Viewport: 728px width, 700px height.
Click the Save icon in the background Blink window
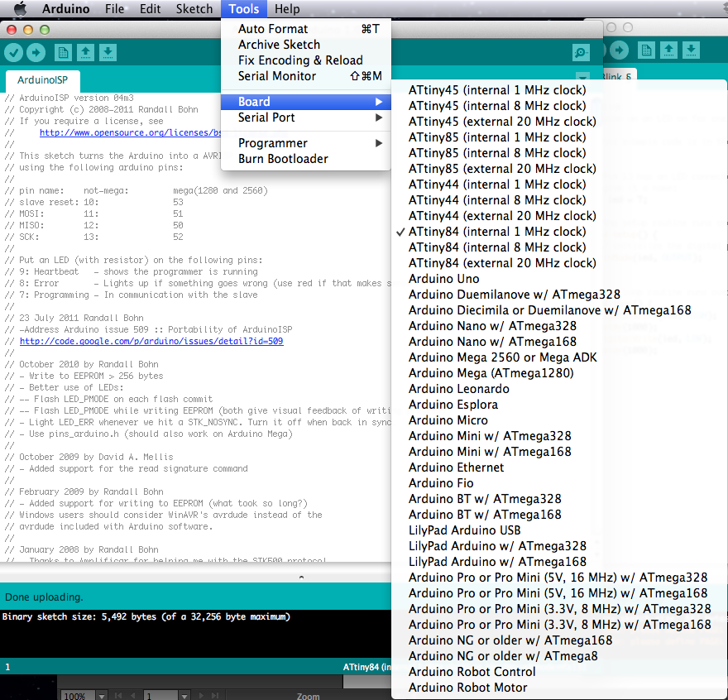[x=691, y=50]
